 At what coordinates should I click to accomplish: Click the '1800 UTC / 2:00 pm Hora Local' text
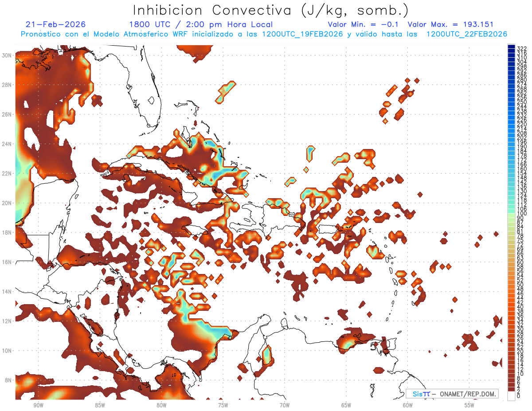[200, 25]
